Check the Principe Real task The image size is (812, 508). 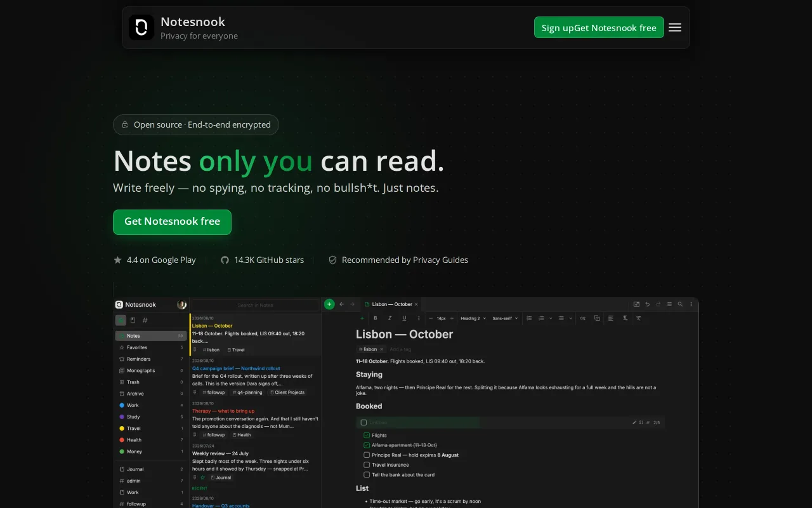click(367, 455)
